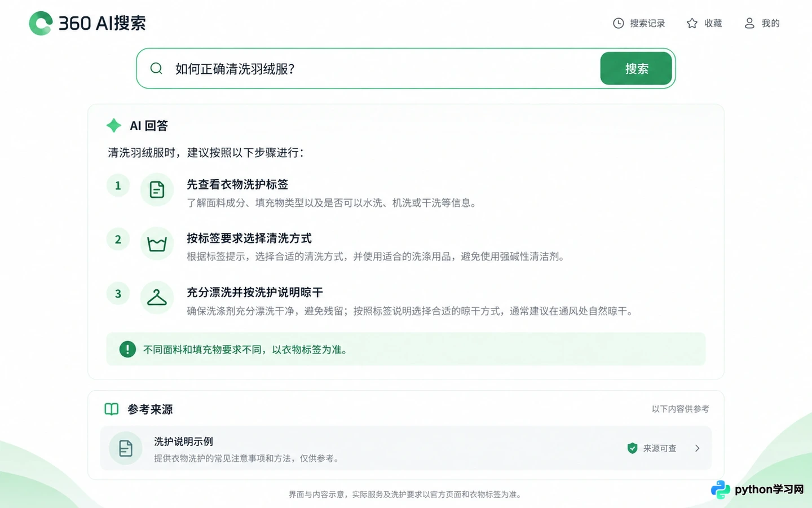Click the AI 回答 section title

click(x=149, y=126)
